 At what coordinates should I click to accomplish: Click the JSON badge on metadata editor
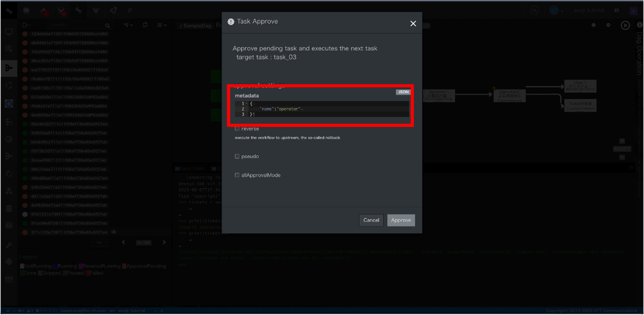(403, 92)
